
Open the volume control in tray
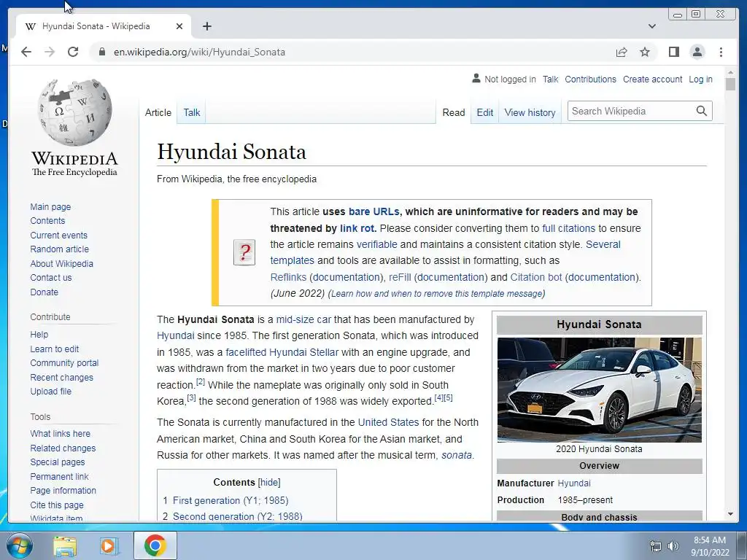pyautogui.click(x=673, y=546)
